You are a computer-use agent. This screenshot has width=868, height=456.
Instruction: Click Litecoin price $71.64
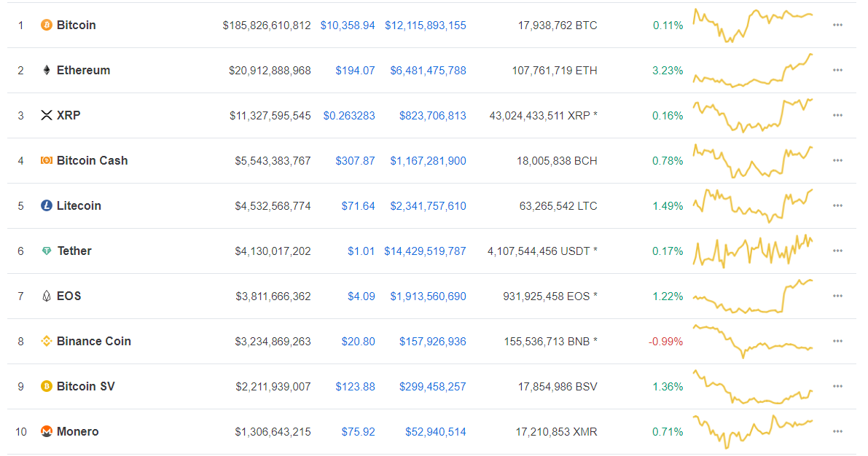point(358,206)
